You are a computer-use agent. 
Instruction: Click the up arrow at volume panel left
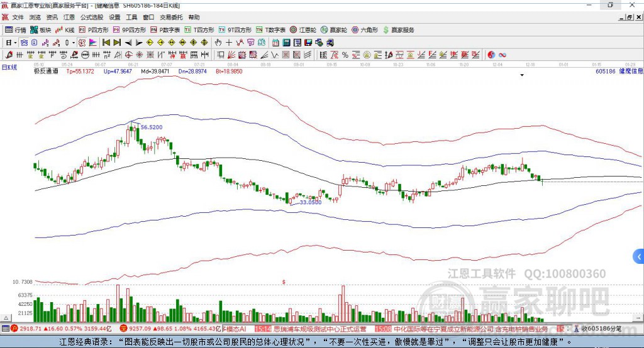coord(6,318)
